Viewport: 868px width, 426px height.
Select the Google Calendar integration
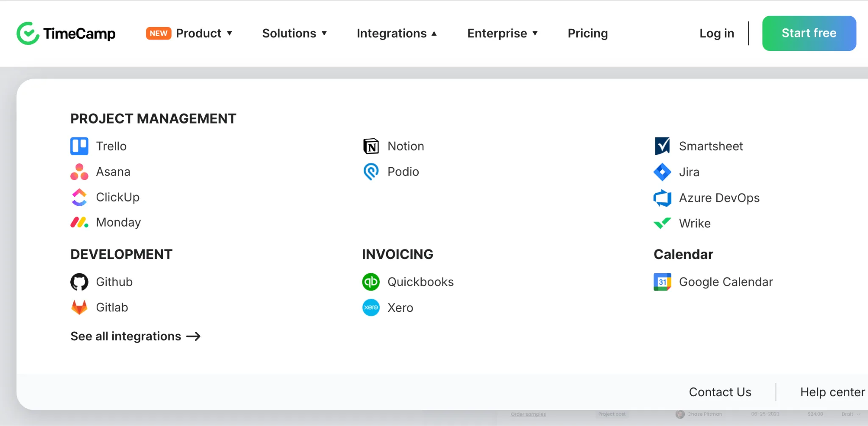click(726, 282)
